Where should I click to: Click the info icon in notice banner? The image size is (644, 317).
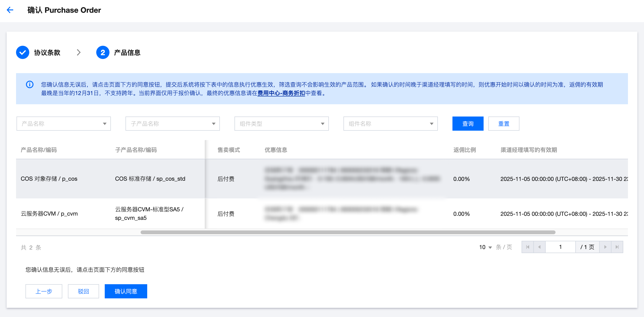pos(30,84)
